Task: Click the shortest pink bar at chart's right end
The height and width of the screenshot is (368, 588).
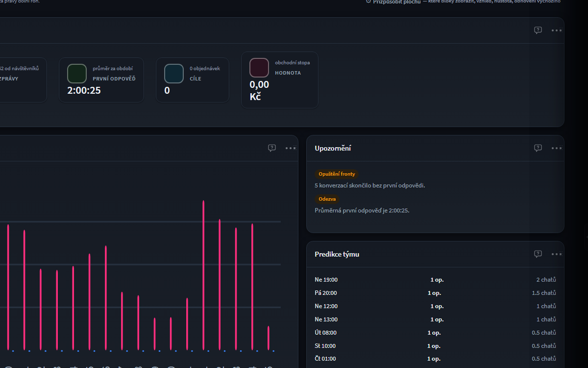Action: [269, 338]
